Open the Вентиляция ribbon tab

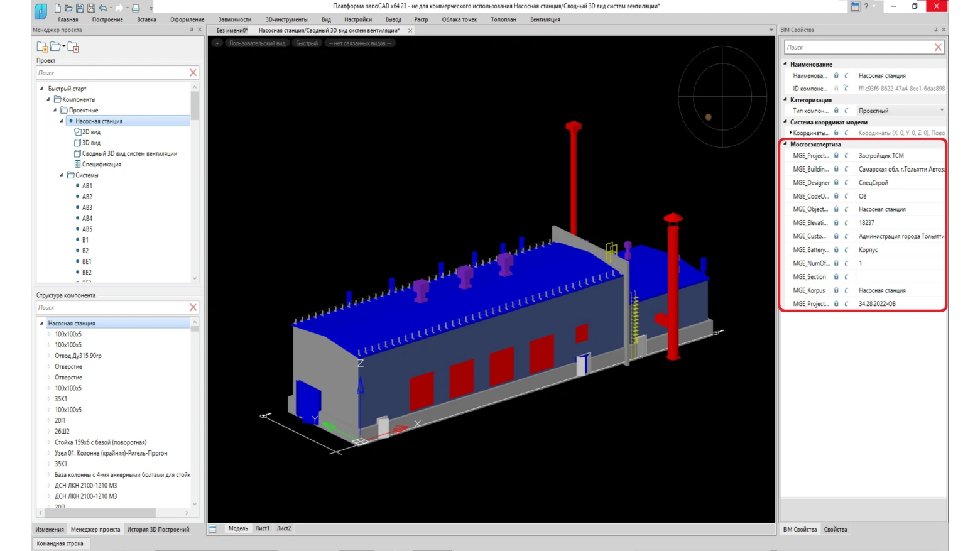545,19
